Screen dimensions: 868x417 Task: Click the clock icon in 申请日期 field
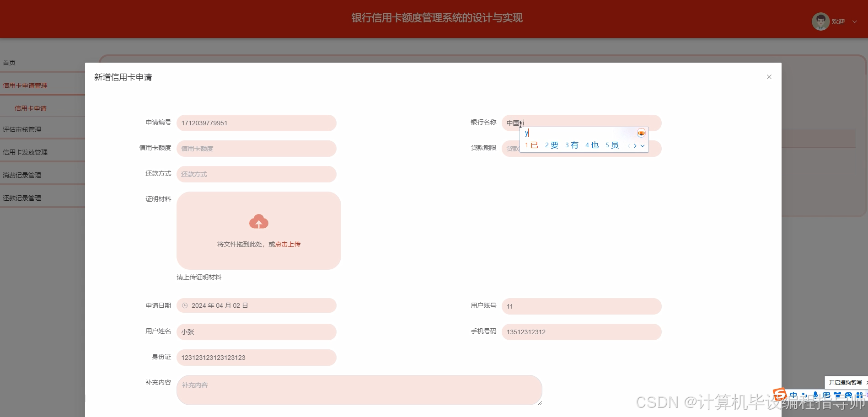185,305
